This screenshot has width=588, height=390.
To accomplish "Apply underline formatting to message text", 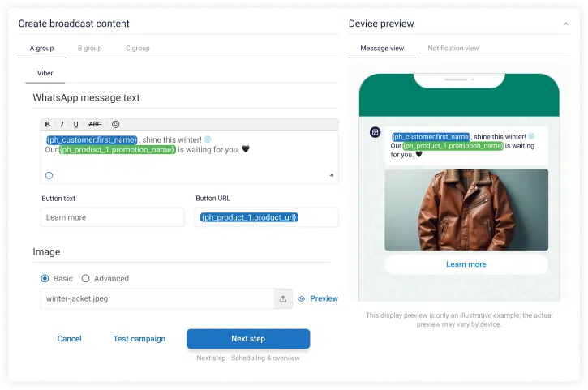I will [76, 124].
